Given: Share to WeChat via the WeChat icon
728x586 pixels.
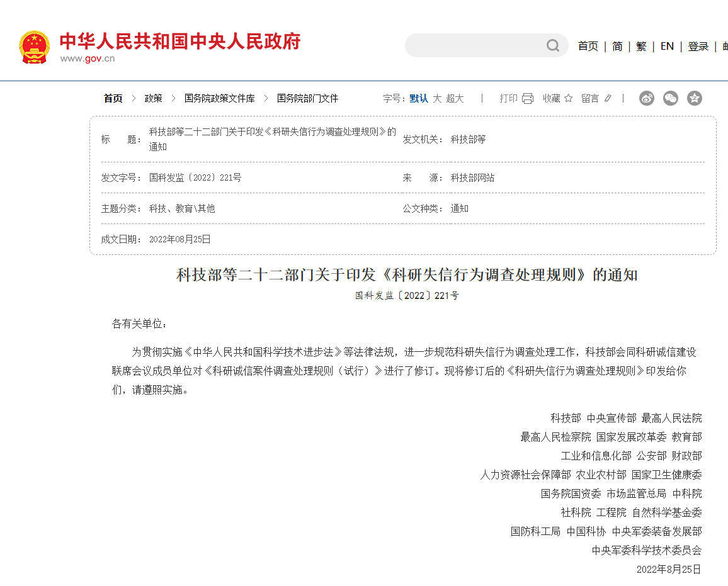Looking at the screenshot, I should [671, 98].
